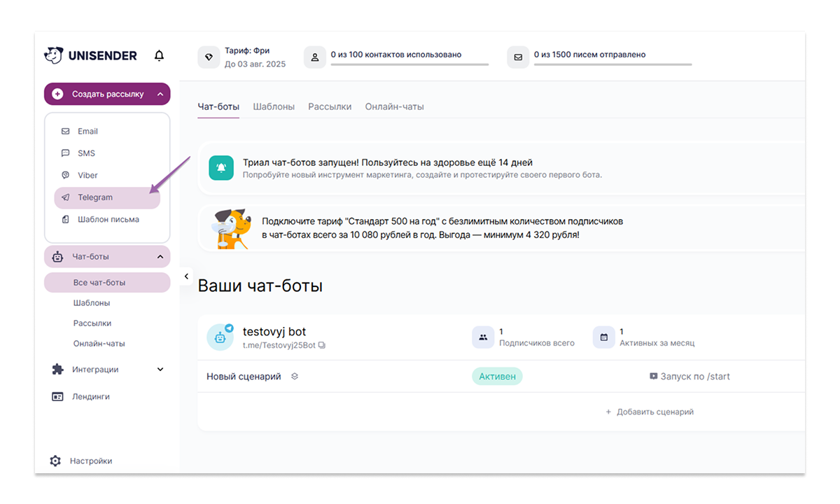Click the contacts usage progress bar

coord(409,65)
